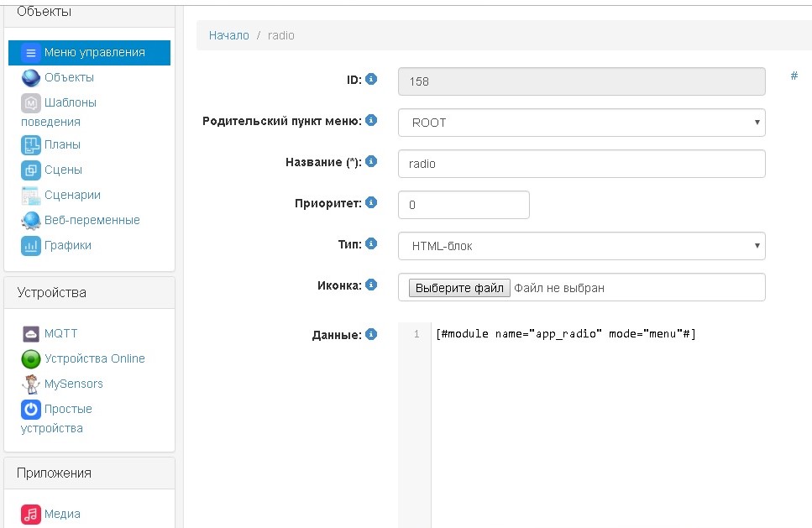
Task: Click the MySensors icon
Action: (31, 384)
